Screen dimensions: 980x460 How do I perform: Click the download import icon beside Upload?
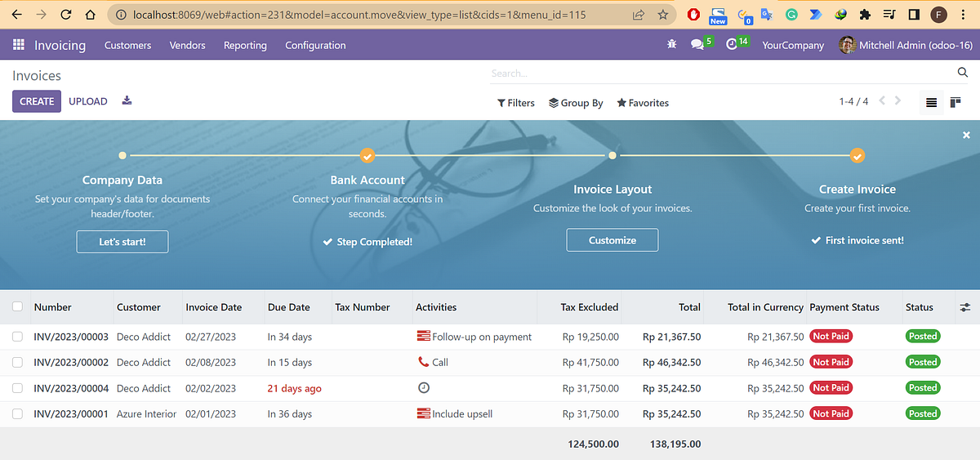point(127,100)
